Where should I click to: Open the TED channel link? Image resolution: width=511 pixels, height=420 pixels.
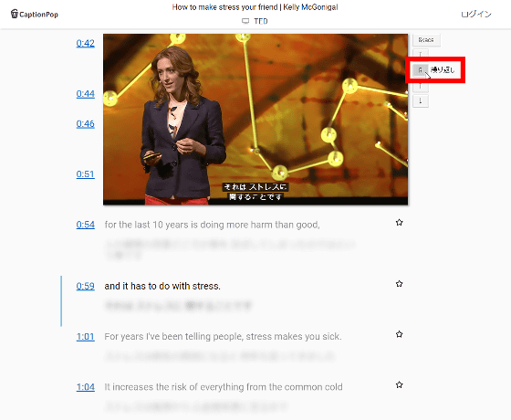pos(261,21)
